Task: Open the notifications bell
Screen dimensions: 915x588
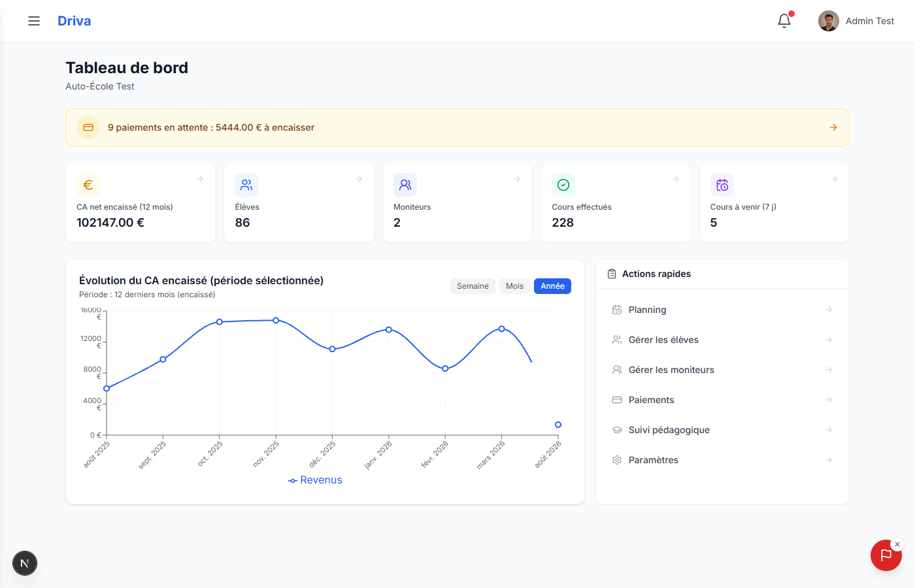Action: (784, 21)
